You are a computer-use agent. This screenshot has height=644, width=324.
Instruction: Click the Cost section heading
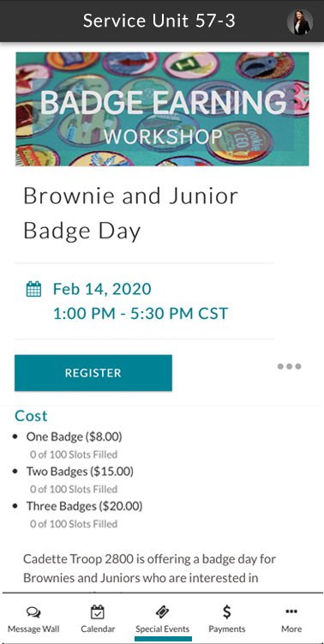click(31, 416)
